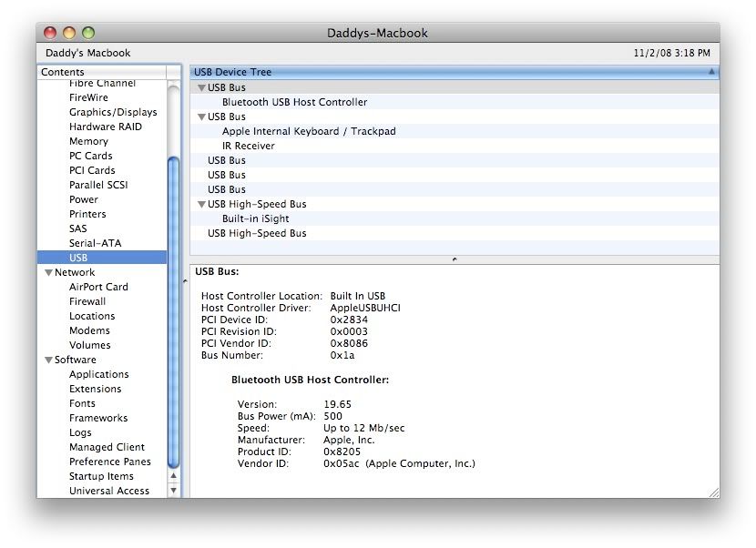Select Serial-ATA in the sidebar
Image resolution: width=756 pixels, height=548 pixels.
click(95, 243)
